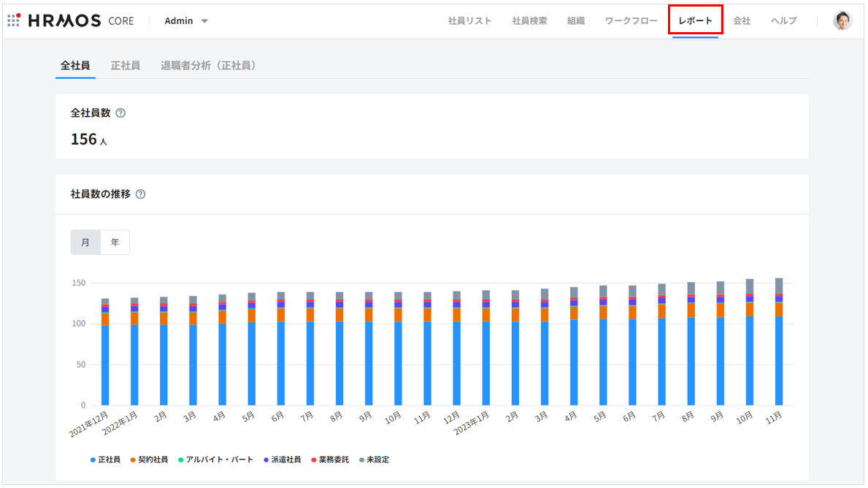Open the app grid launcher icon
Viewport: 868px width, 488px height.
tap(13, 20)
